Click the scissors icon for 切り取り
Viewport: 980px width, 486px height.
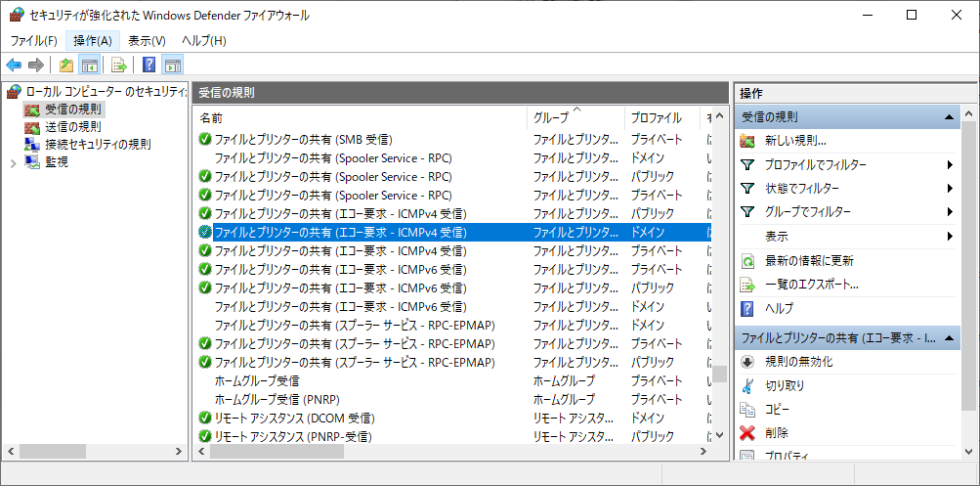[x=746, y=386]
